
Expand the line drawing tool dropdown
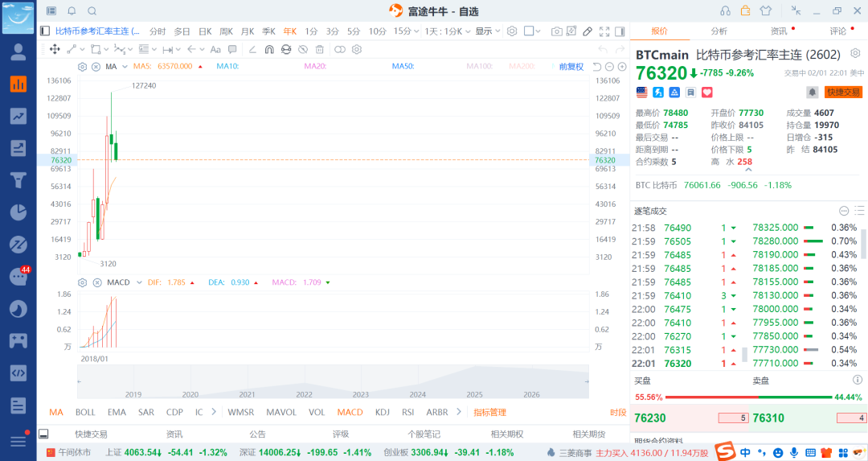pyautogui.click(x=84, y=49)
